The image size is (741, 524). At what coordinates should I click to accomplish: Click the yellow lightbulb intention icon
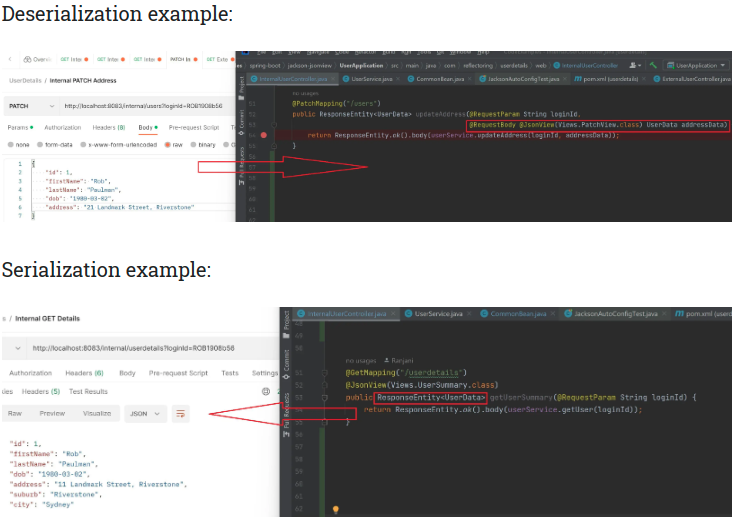click(x=336, y=509)
